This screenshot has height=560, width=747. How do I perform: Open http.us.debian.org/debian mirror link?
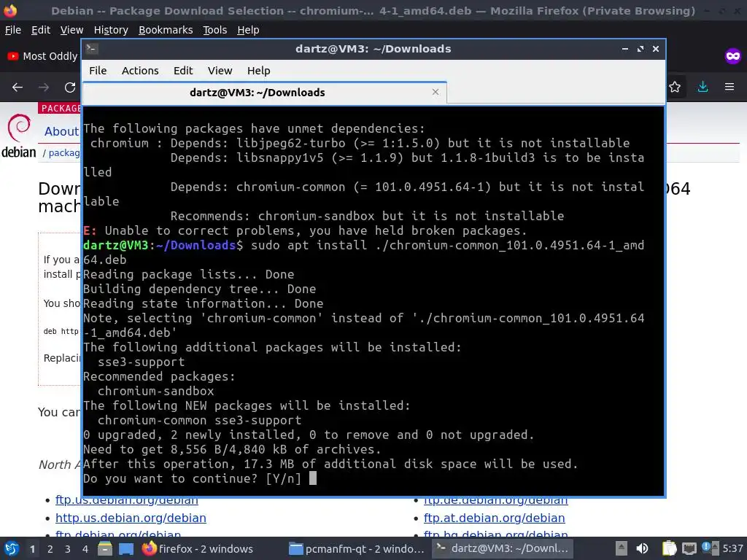pos(131,518)
